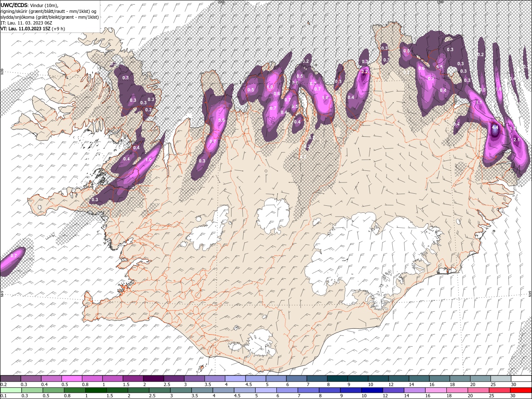Click the Mýrdalsjökull glacier near the south coast
The width and height of the screenshot is (532, 399).
[x=261, y=343]
